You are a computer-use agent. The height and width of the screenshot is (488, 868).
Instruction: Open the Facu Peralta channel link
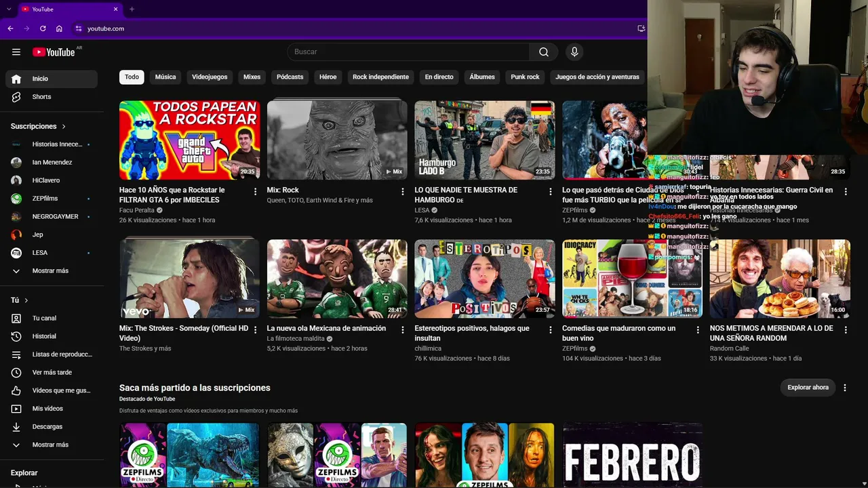(137, 210)
